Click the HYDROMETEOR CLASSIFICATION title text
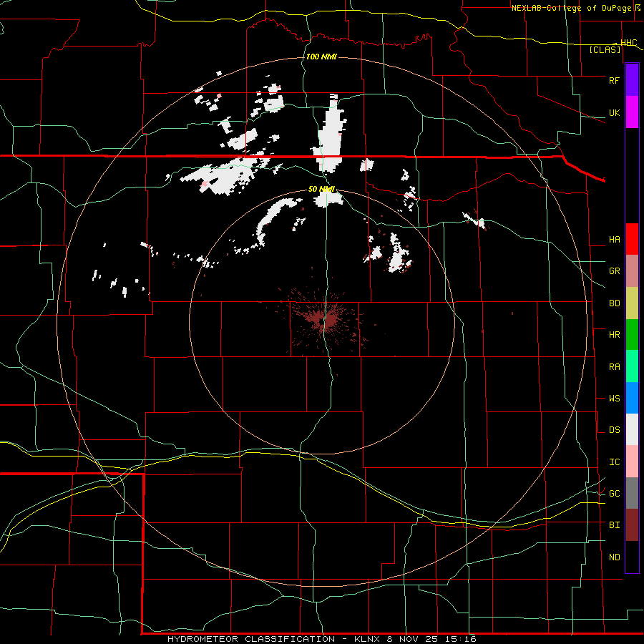This screenshot has height=644, width=644. point(251,639)
